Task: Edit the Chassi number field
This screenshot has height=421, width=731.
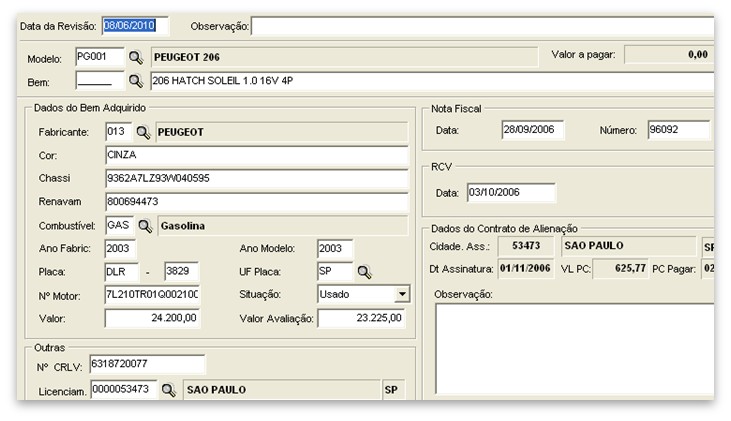Action: (256, 179)
